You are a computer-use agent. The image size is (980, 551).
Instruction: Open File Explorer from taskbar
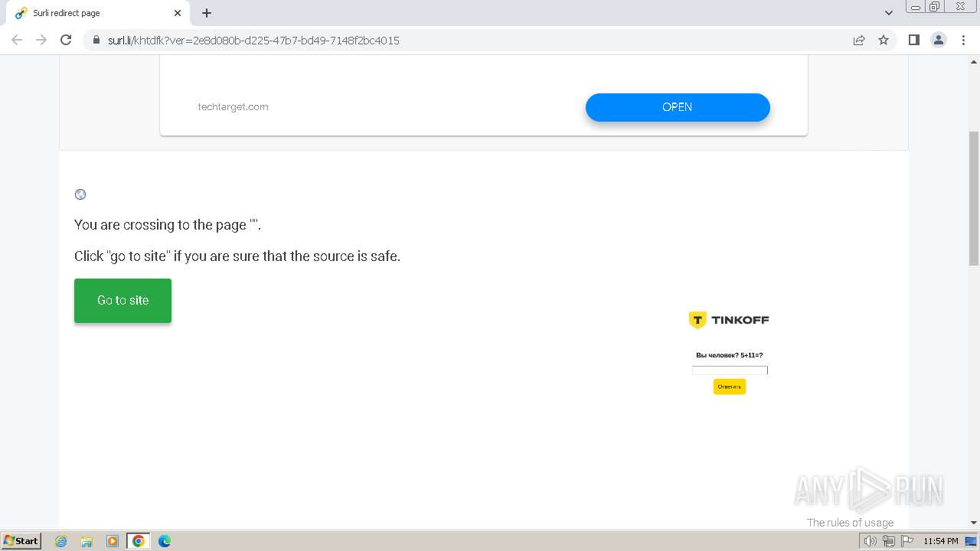(87, 541)
